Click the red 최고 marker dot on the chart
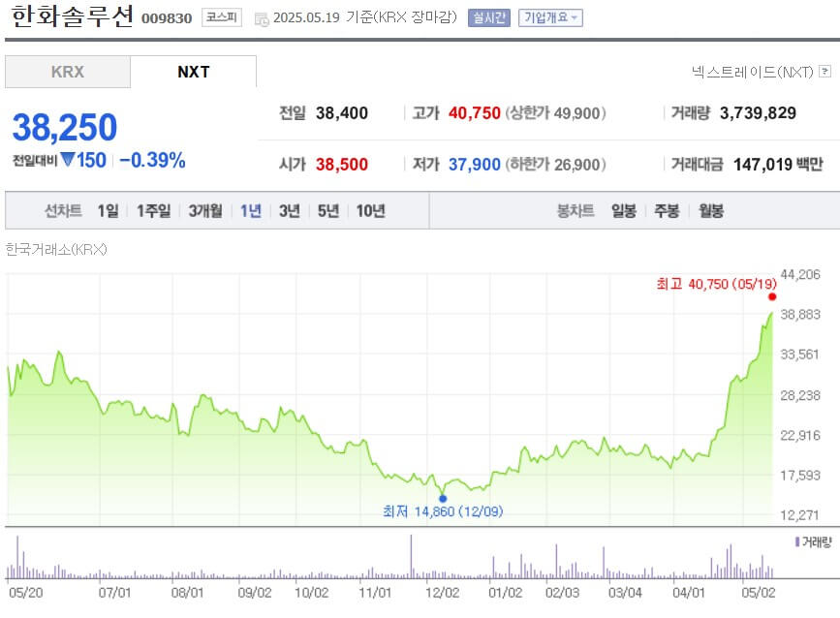 coord(772,296)
